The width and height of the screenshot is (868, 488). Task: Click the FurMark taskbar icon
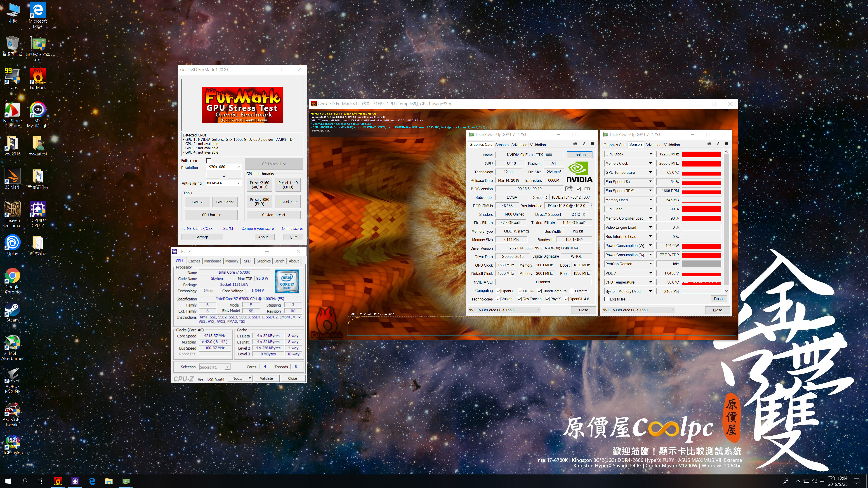[58, 481]
